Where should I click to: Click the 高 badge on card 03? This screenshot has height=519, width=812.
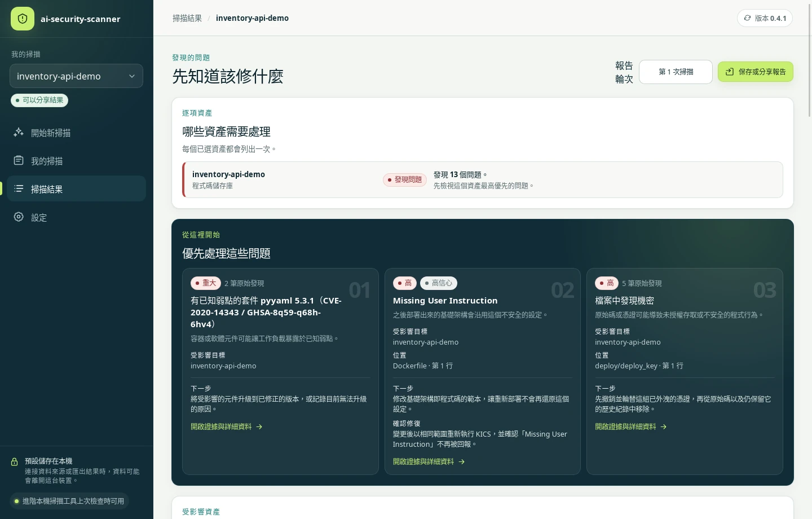pos(607,283)
